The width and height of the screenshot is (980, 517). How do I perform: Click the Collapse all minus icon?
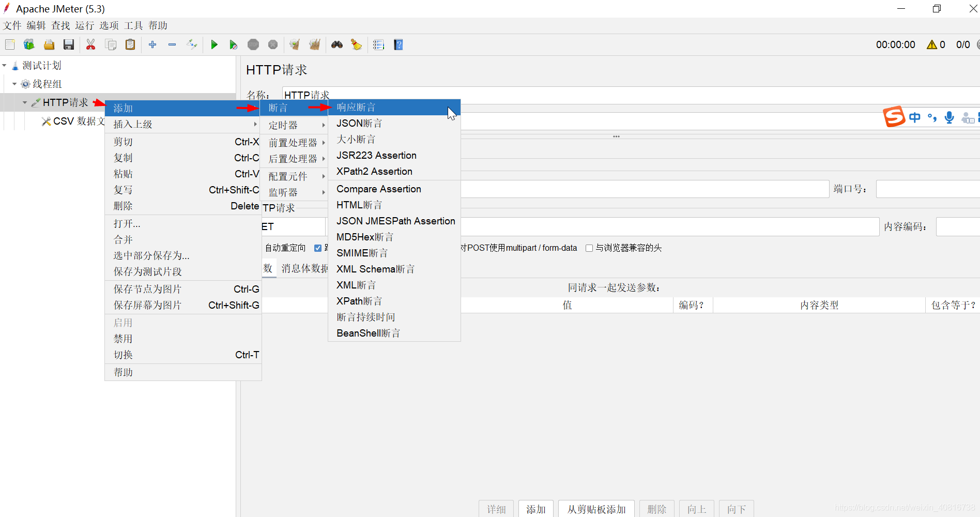click(x=172, y=44)
